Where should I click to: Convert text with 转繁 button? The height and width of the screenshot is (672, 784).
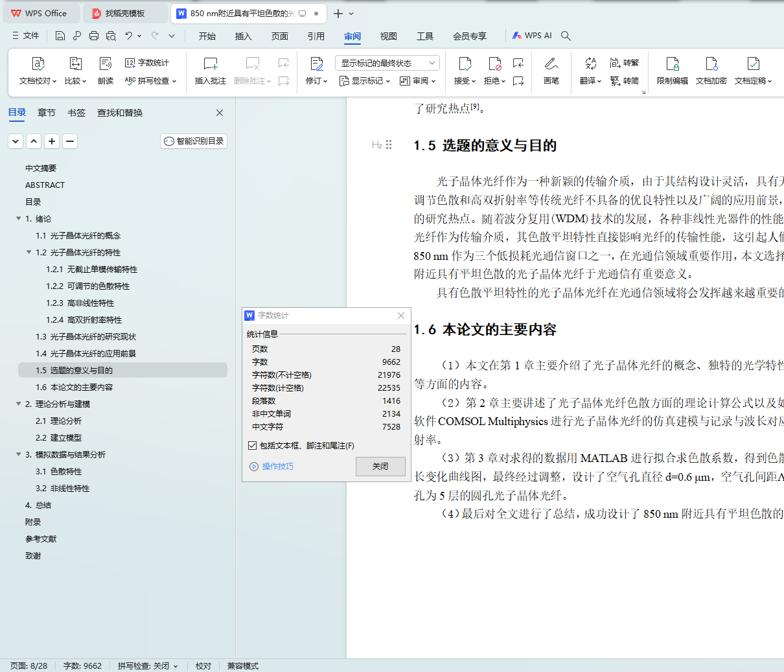(625, 63)
